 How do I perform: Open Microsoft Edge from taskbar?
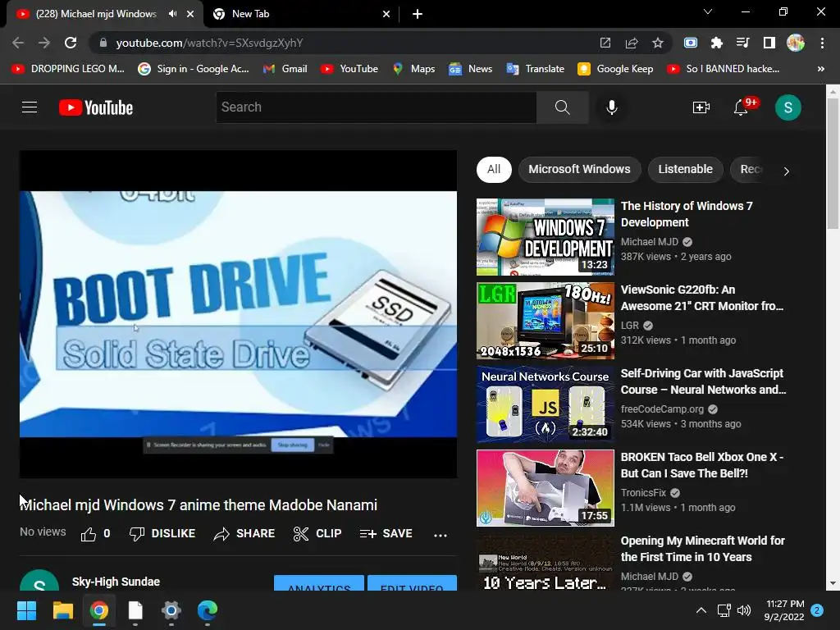(208, 610)
